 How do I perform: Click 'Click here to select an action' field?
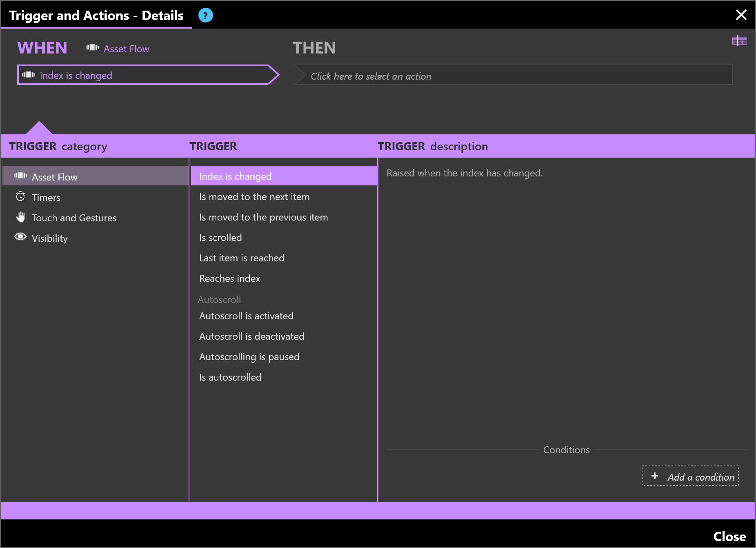(x=513, y=76)
